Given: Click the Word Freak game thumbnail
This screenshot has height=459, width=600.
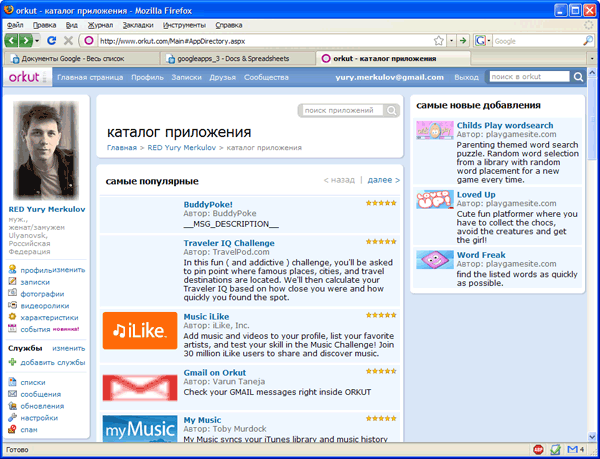Looking at the screenshot, I should pyautogui.click(x=435, y=260).
